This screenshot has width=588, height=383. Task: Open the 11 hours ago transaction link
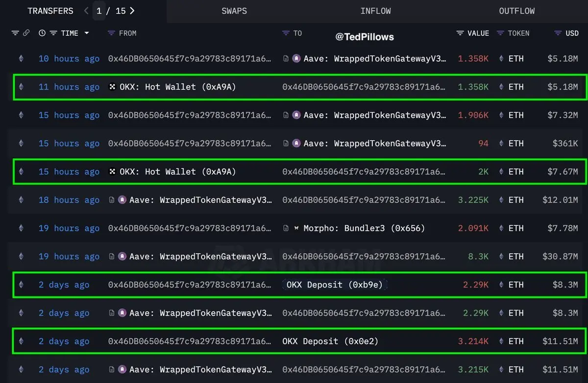point(69,87)
